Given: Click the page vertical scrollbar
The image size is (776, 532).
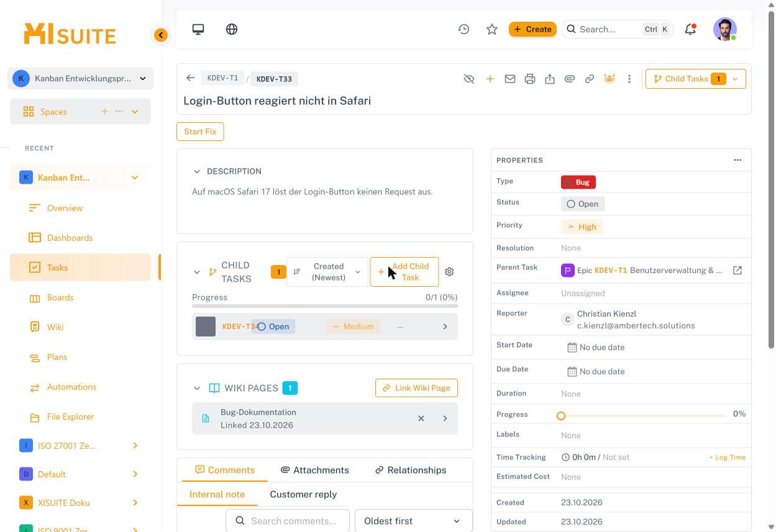Looking at the screenshot, I should point(772,180).
